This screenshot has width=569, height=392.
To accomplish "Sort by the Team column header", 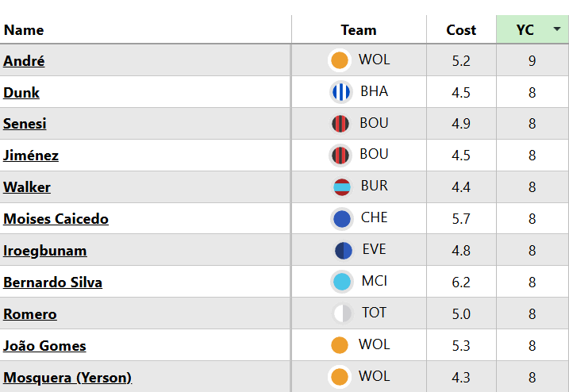I will pos(359,30).
